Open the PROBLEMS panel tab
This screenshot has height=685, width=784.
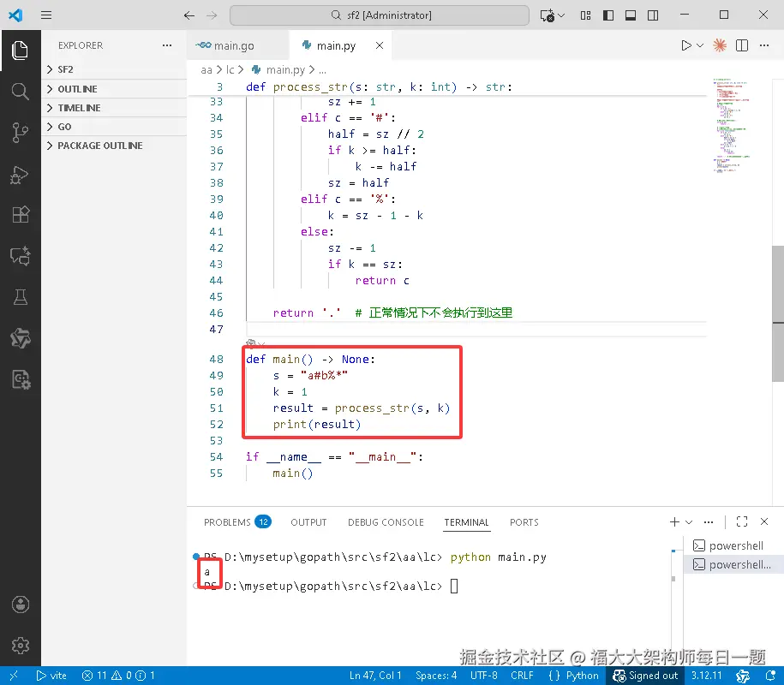click(237, 522)
